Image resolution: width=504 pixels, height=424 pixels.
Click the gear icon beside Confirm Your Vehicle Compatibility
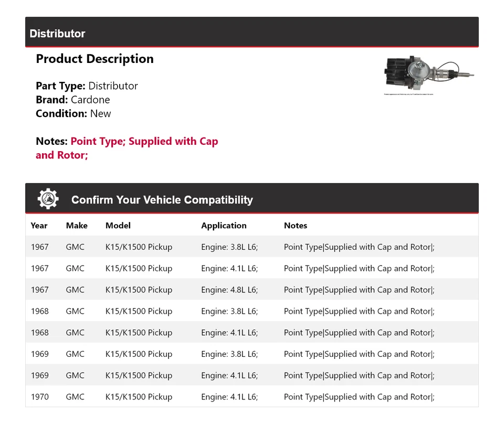[x=48, y=199]
